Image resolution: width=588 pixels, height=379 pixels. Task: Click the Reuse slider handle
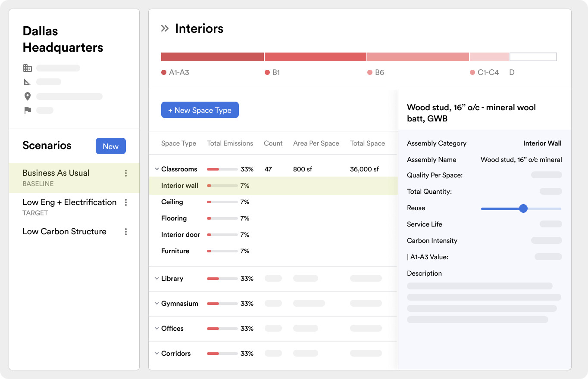click(x=523, y=208)
